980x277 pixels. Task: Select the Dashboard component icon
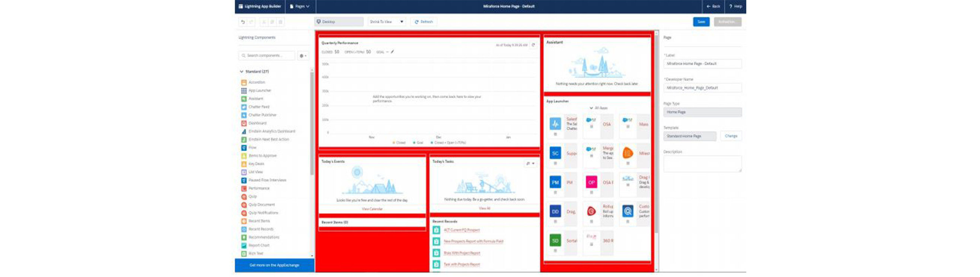pyautogui.click(x=244, y=123)
